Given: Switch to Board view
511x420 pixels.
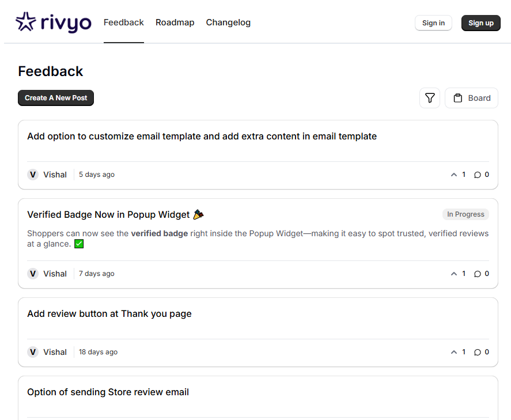Looking at the screenshot, I should point(471,98).
